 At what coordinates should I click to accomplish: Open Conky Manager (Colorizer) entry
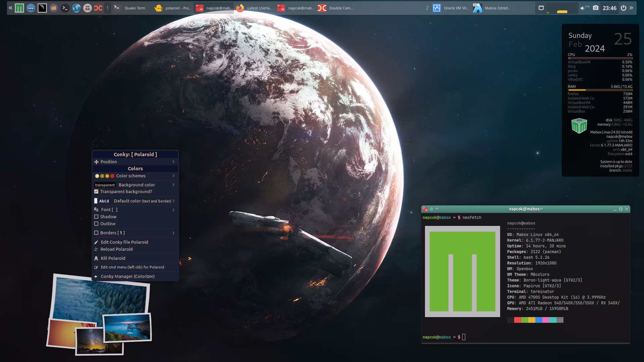pos(127,276)
